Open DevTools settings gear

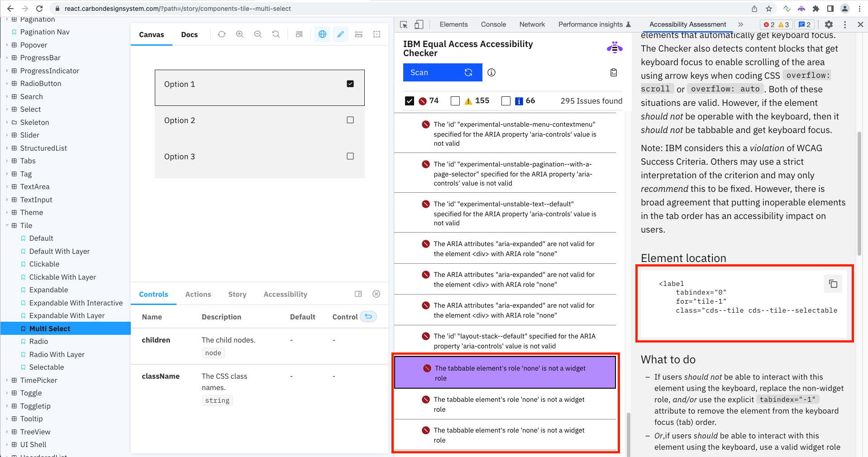coord(828,24)
